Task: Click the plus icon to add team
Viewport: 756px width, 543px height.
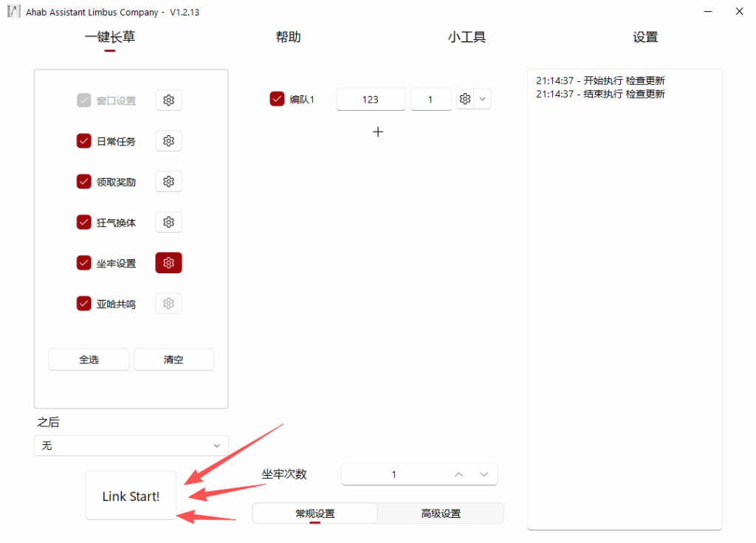Action: click(378, 132)
